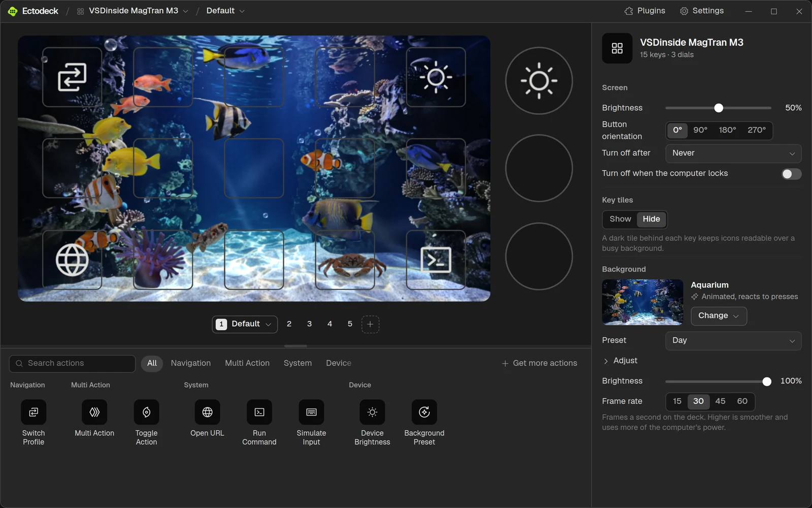Viewport: 812px width, 508px height.
Task: Go to page 2
Action: [x=289, y=324]
